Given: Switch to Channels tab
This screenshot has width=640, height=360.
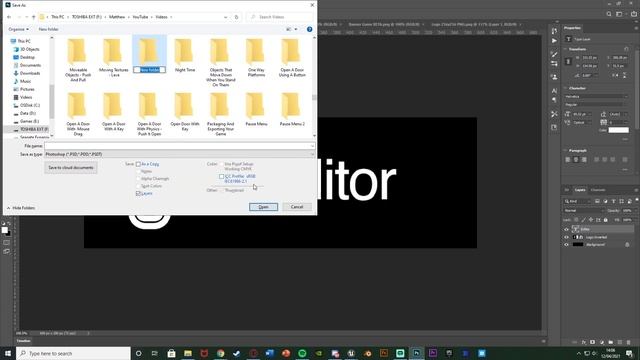Looking at the screenshot, I should [598, 190].
